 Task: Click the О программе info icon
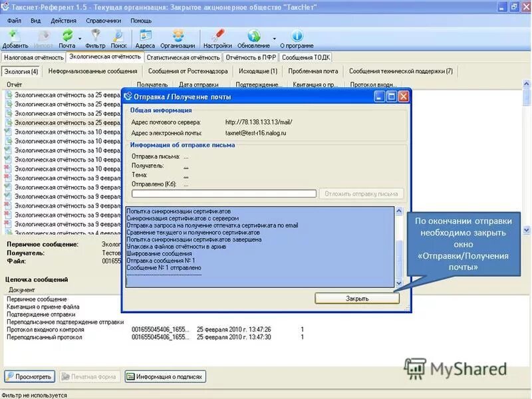click(x=297, y=39)
